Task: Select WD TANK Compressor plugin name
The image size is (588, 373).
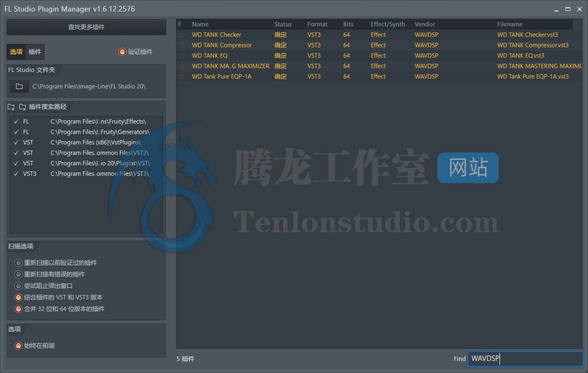Action: coord(222,45)
